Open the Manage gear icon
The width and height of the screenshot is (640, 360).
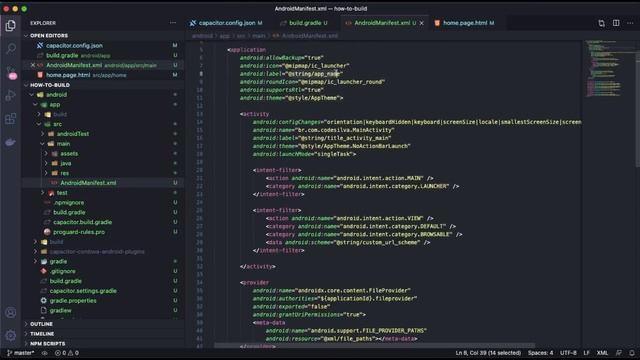tap(11, 336)
